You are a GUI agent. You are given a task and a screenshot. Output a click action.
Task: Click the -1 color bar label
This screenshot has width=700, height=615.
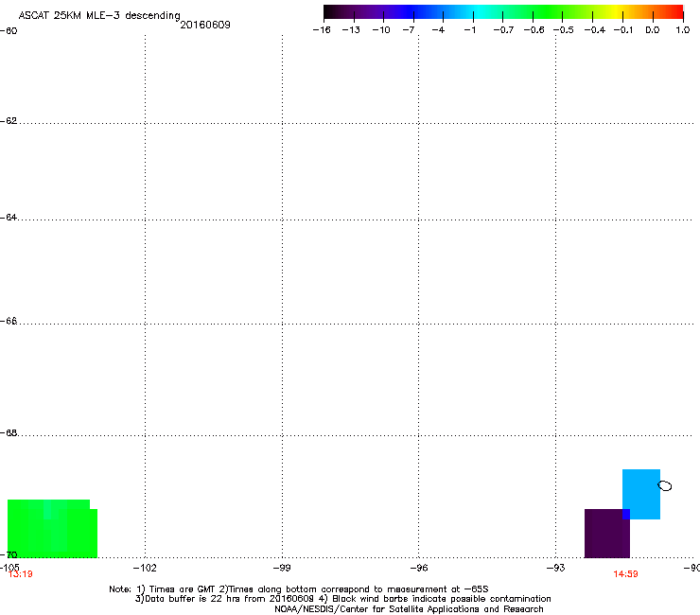click(469, 30)
